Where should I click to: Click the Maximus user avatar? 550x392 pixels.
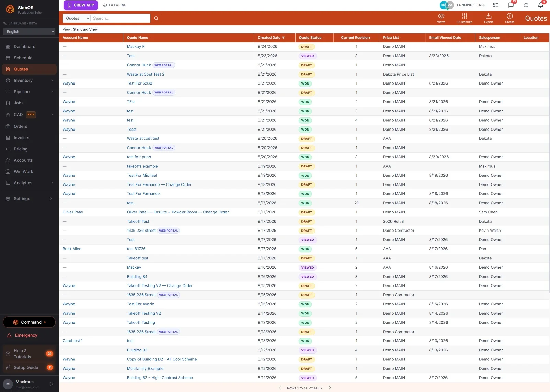point(8,384)
